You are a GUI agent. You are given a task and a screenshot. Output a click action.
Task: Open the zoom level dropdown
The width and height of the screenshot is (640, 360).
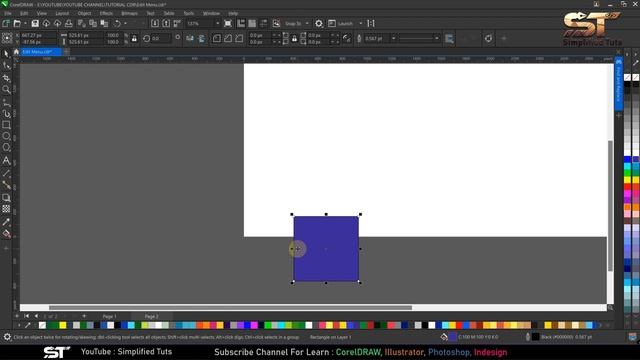point(217,24)
